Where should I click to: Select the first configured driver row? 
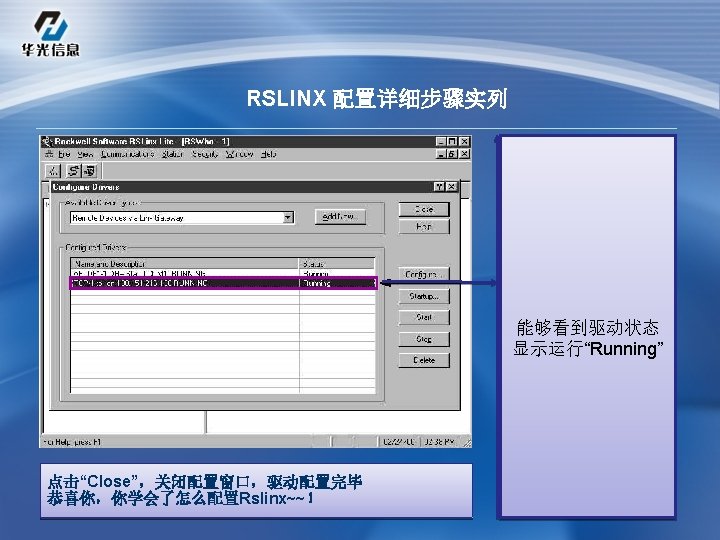click(x=223, y=273)
